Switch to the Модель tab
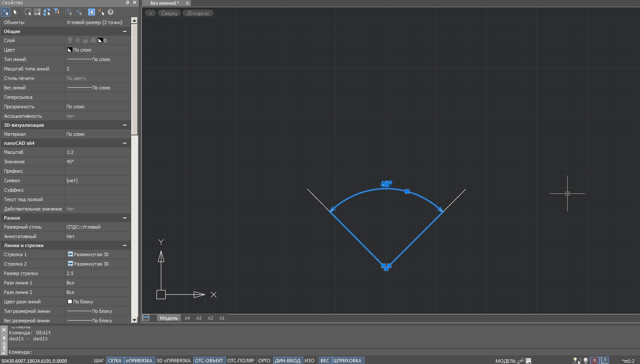 click(169, 318)
